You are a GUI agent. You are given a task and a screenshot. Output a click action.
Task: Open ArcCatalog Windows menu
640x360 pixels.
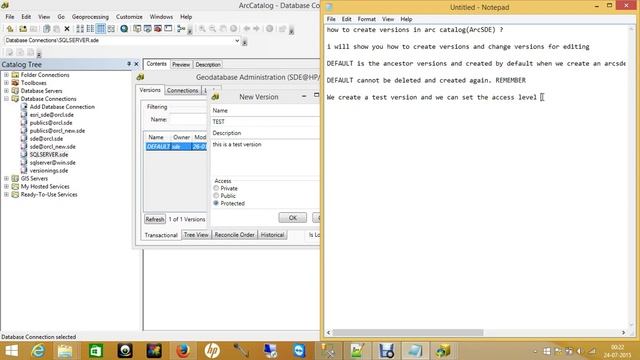click(x=161, y=17)
